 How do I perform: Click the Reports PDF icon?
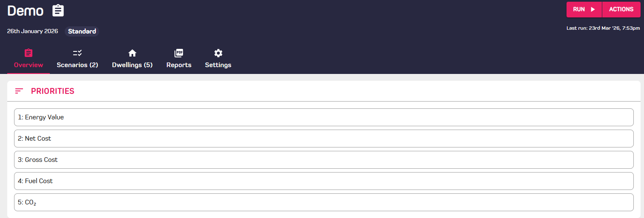click(x=179, y=53)
